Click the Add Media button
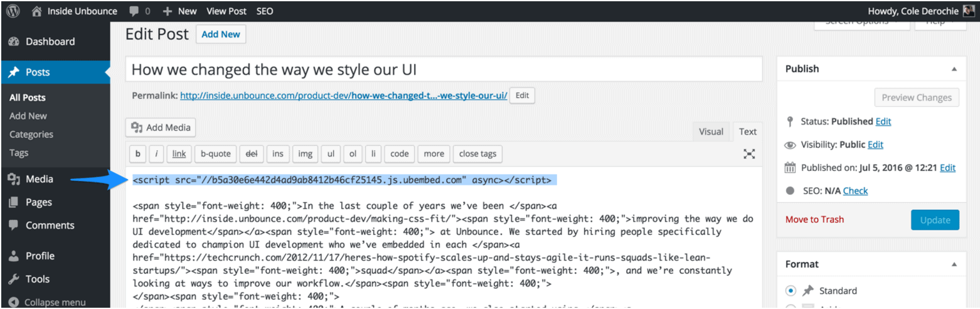 161,127
